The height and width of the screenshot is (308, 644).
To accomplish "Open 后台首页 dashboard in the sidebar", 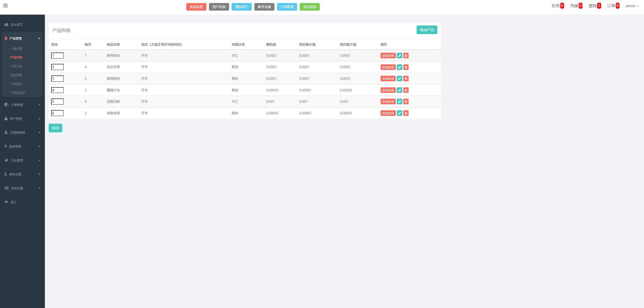I will coord(17,24).
